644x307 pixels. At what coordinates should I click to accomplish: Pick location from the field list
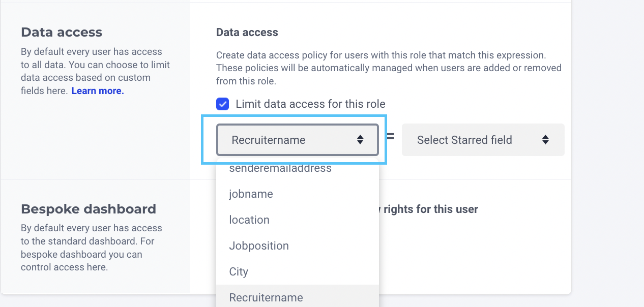pos(249,220)
